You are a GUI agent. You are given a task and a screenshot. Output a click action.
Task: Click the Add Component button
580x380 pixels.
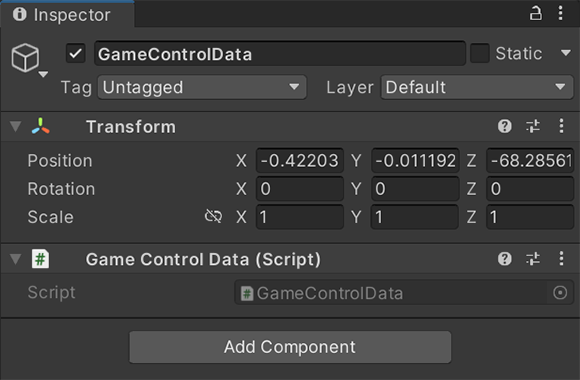coord(290,347)
